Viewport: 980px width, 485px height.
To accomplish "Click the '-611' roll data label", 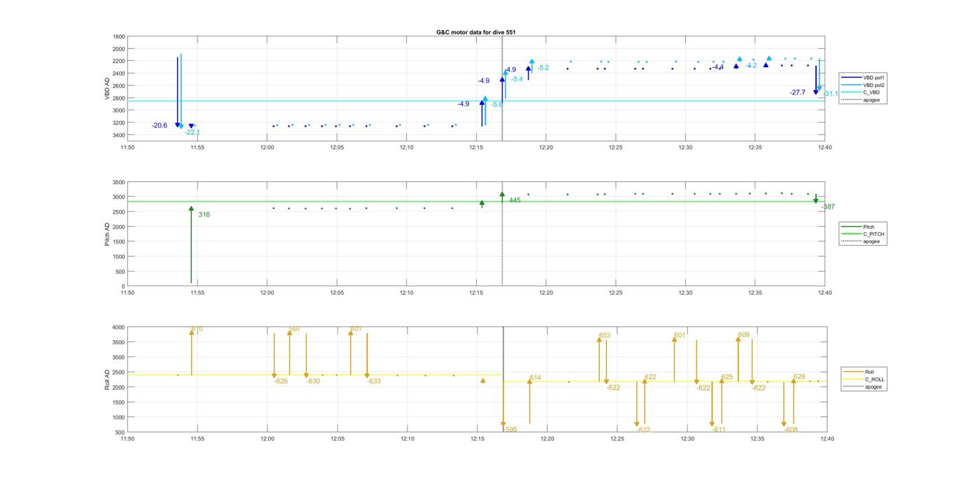I will pyautogui.click(x=719, y=430).
